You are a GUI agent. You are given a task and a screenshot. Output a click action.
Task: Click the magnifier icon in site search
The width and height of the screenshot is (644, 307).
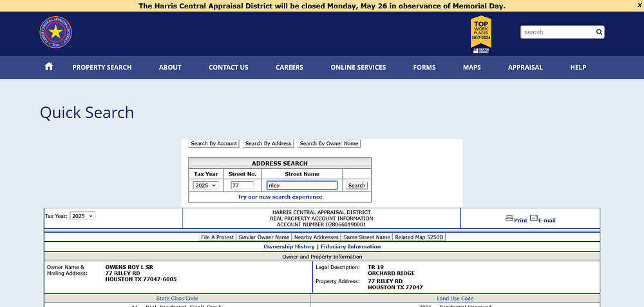[x=599, y=32]
